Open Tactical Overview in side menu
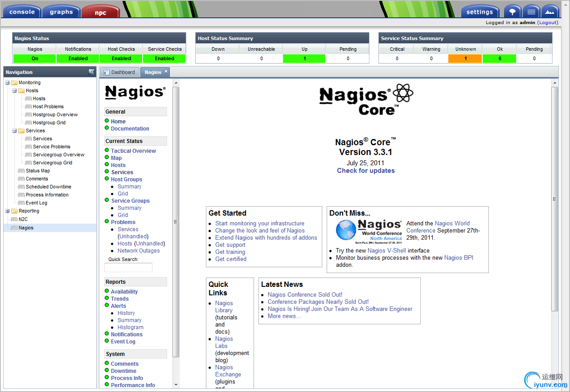The image size is (570, 392). click(133, 151)
